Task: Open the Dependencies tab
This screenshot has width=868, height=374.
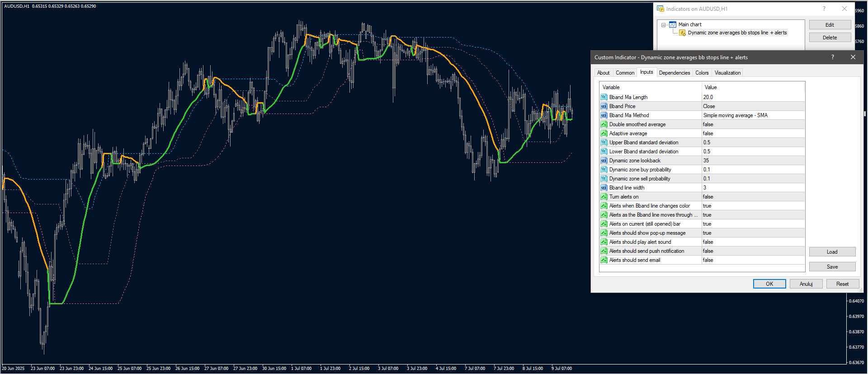Action: tap(675, 73)
